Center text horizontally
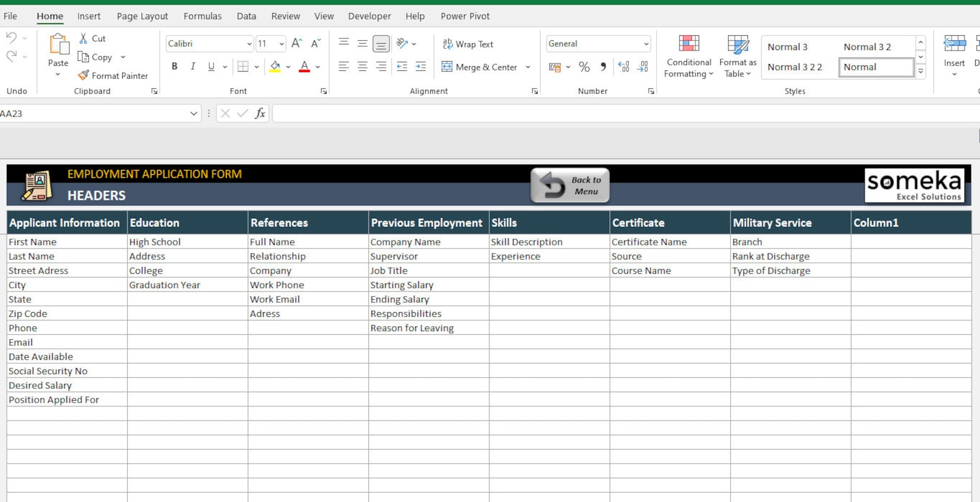The image size is (980, 502). 362,67
